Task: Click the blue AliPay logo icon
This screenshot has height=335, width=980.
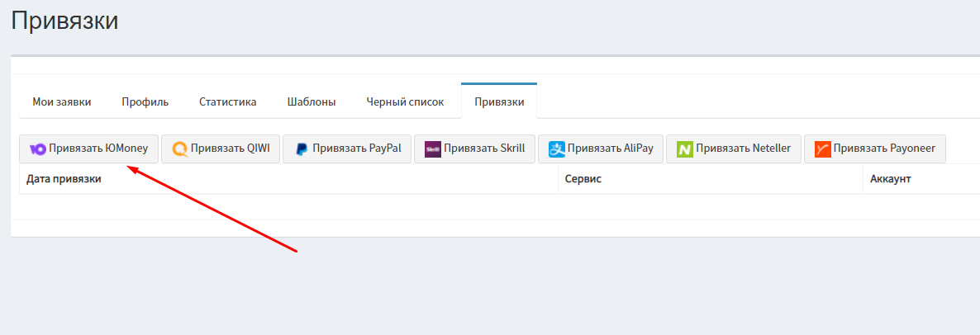Action: point(557,149)
